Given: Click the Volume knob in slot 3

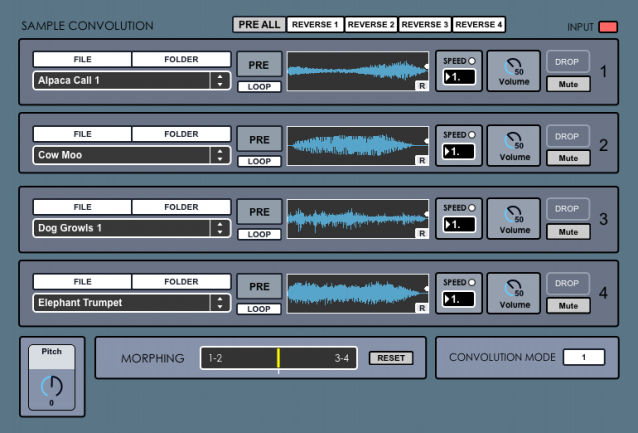Looking at the screenshot, I should (x=513, y=214).
